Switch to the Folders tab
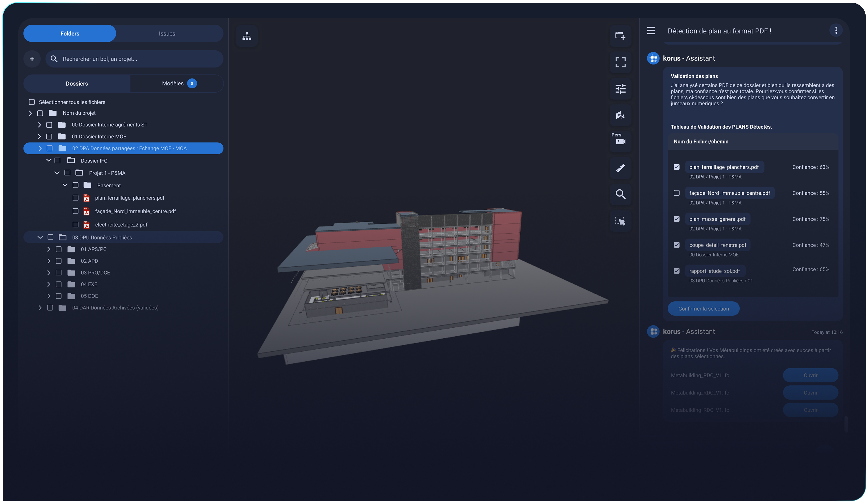The image size is (868, 503). 70,33
